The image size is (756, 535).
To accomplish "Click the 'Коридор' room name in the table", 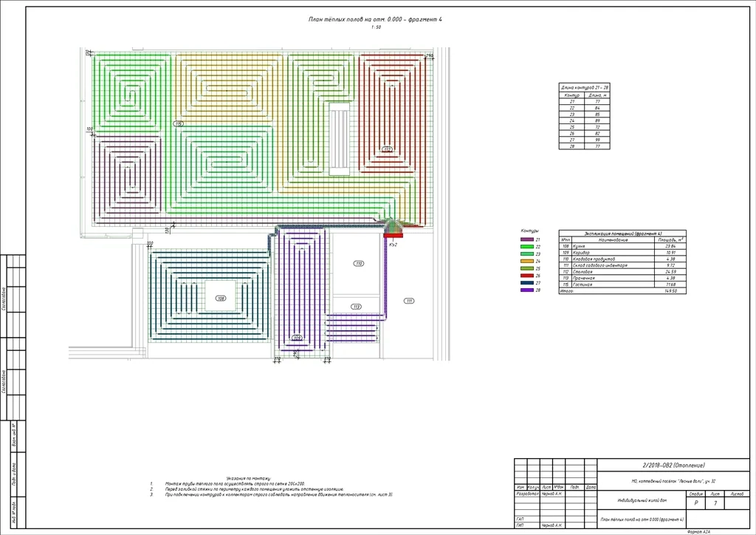I will (x=581, y=253).
